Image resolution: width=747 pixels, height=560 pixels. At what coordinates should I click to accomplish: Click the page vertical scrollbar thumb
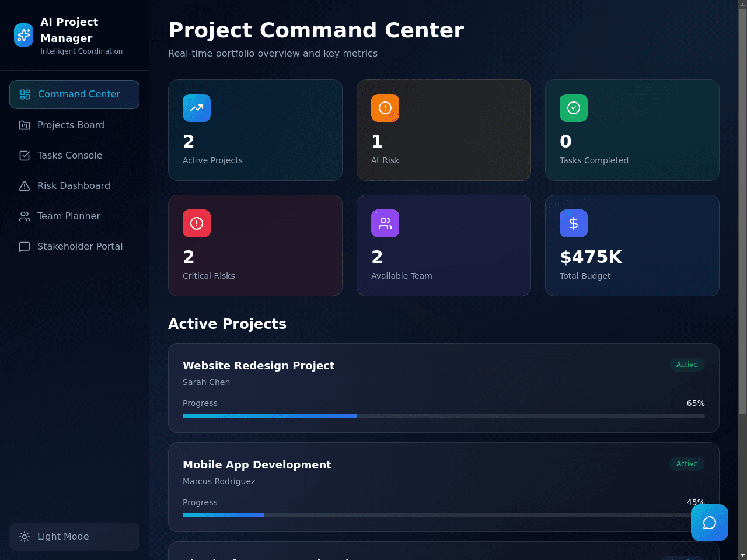(742, 211)
